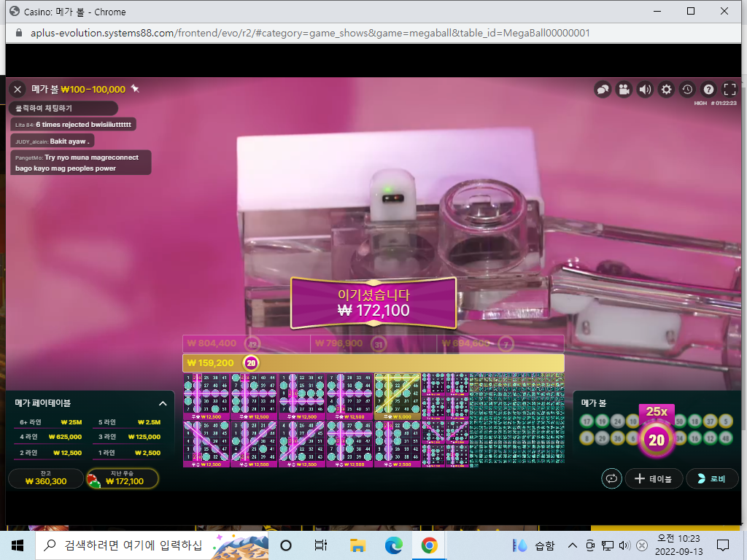Close the Mega Ball game with X

point(18,90)
